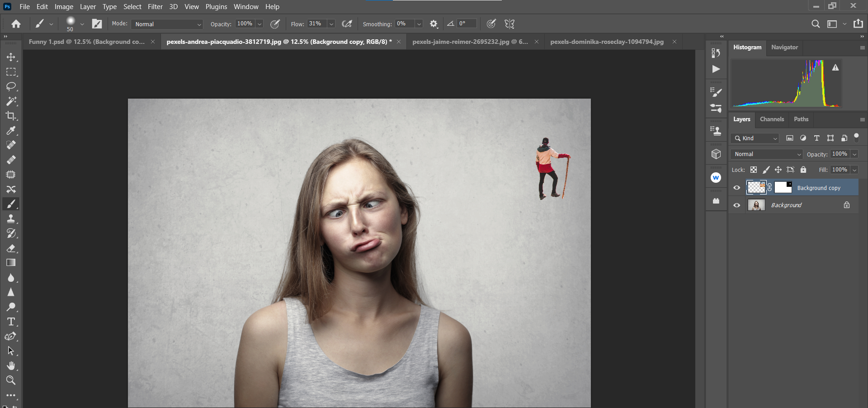Image resolution: width=868 pixels, height=408 pixels.
Task: Select the Background layer thumbnail
Action: coord(756,205)
